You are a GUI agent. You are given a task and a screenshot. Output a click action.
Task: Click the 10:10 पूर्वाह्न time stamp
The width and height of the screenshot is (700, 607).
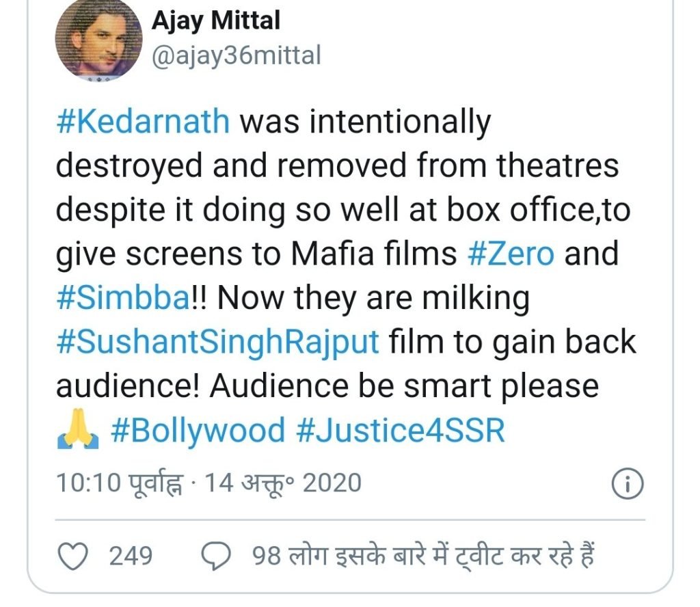coord(120,483)
